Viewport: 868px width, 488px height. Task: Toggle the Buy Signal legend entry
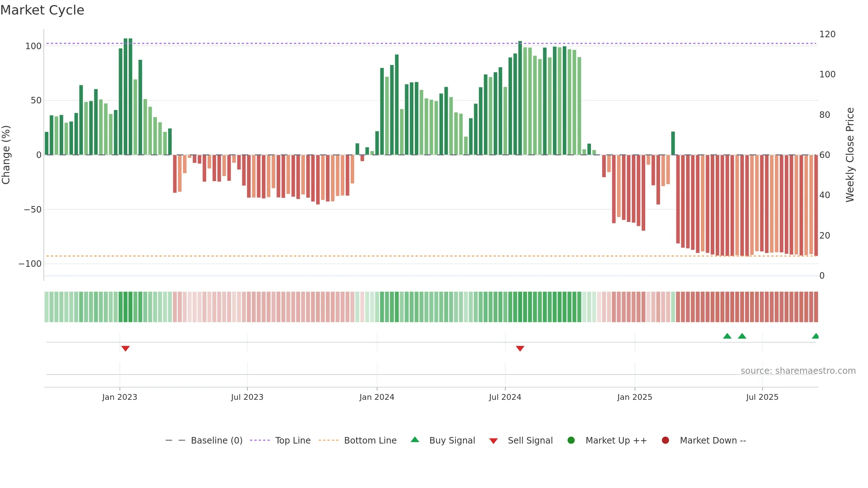pyautogui.click(x=443, y=440)
